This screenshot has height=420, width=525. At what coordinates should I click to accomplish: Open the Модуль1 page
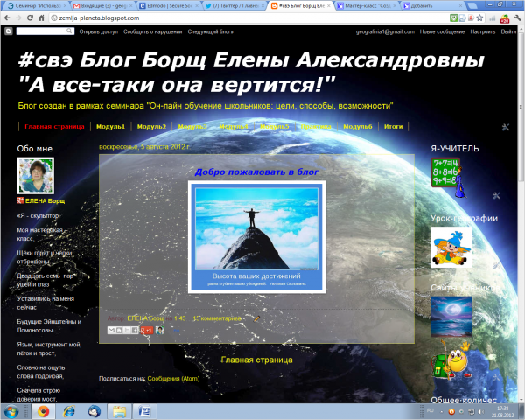coord(110,126)
